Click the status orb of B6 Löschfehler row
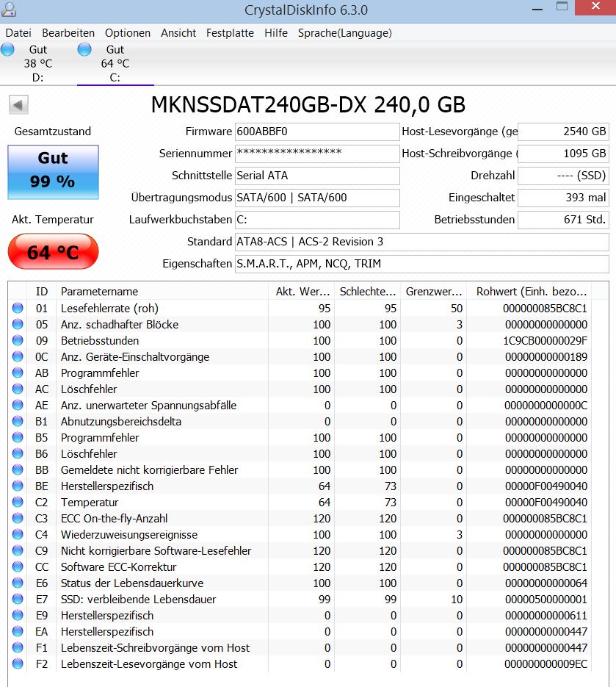This screenshot has height=687, width=616. [x=18, y=454]
